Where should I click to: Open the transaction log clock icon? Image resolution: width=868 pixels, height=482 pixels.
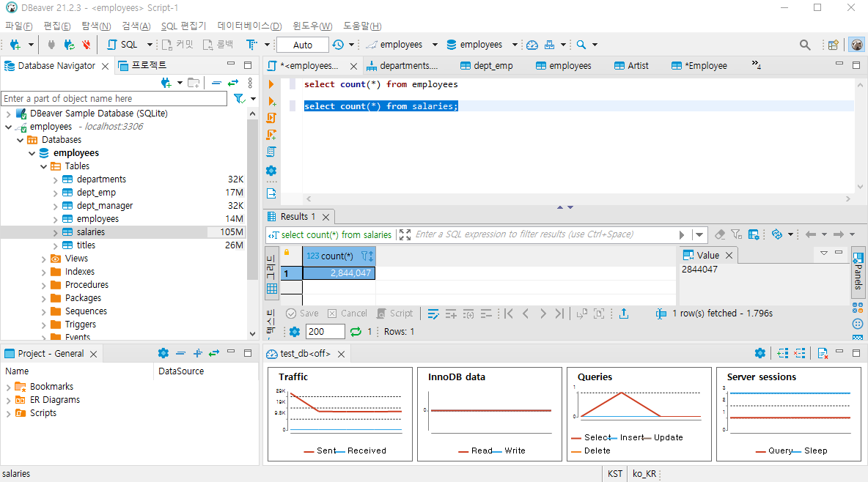click(x=338, y=45)
